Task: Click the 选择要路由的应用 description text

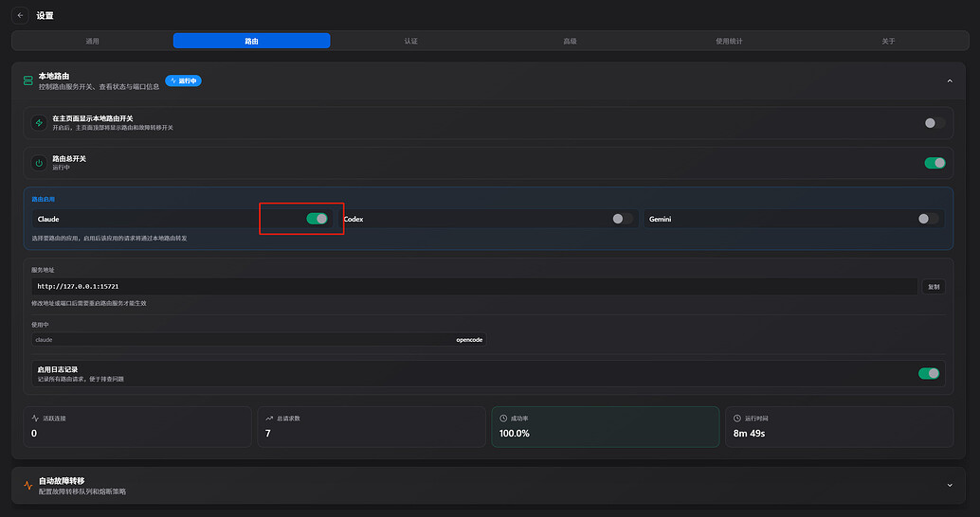Action: pyautogui.click(x=109, y=239)
